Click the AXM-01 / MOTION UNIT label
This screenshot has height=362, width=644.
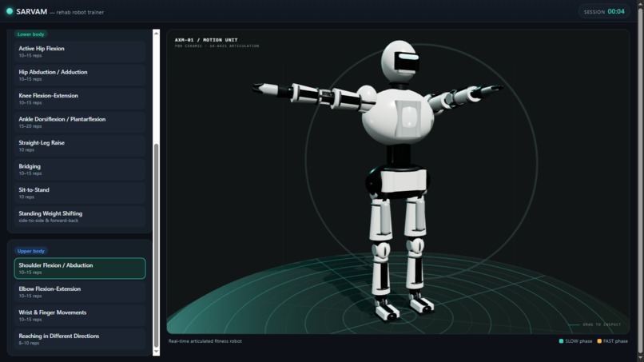pyautogui.click(x=206, y=40)
